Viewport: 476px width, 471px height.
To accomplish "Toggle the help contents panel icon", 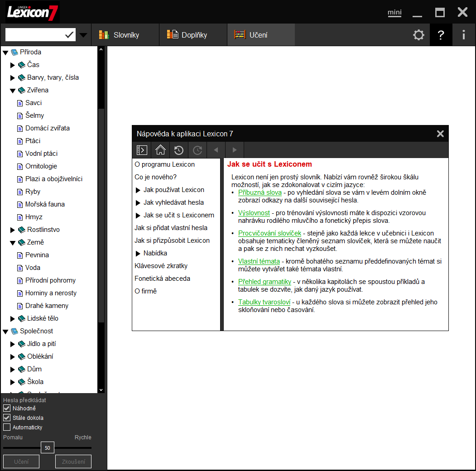I will (142, 150).
